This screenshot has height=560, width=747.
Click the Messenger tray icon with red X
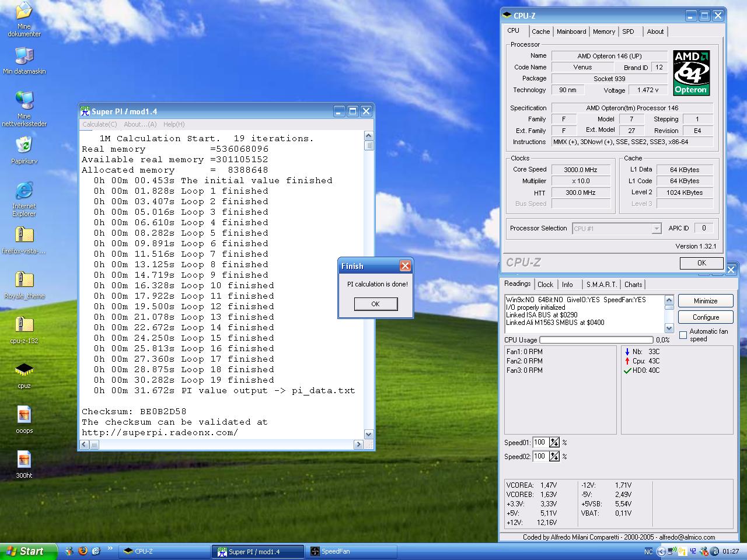point(704,551)
